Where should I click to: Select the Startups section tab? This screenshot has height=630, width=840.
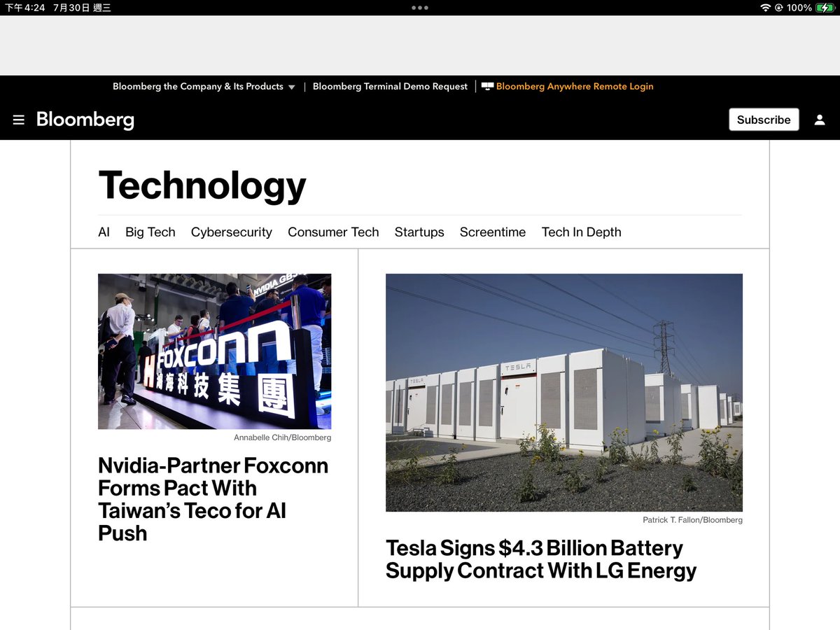click(419, 232)
